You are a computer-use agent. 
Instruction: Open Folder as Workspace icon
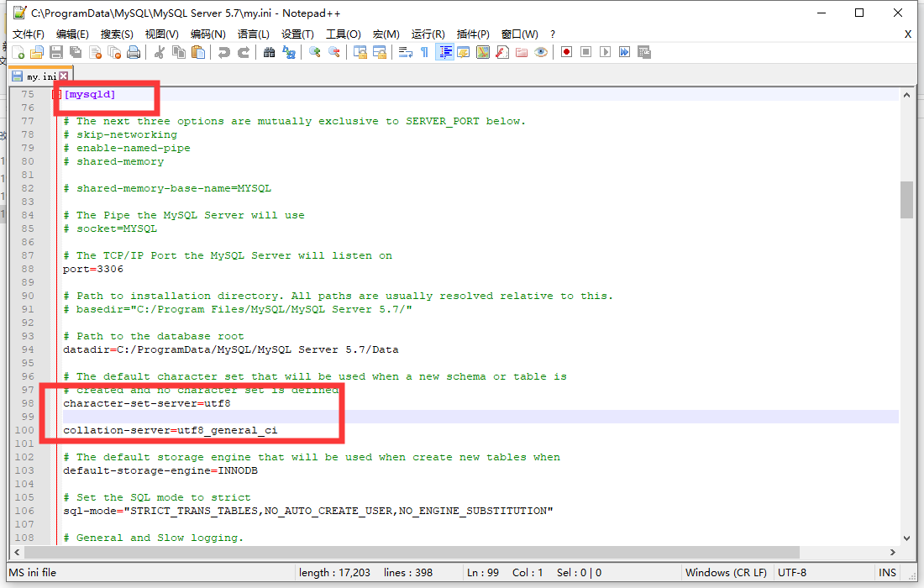point(522,52)
